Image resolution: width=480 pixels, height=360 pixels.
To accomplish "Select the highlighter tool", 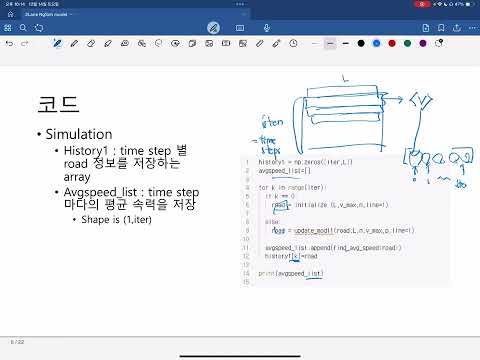I will (x=108, y=43).
